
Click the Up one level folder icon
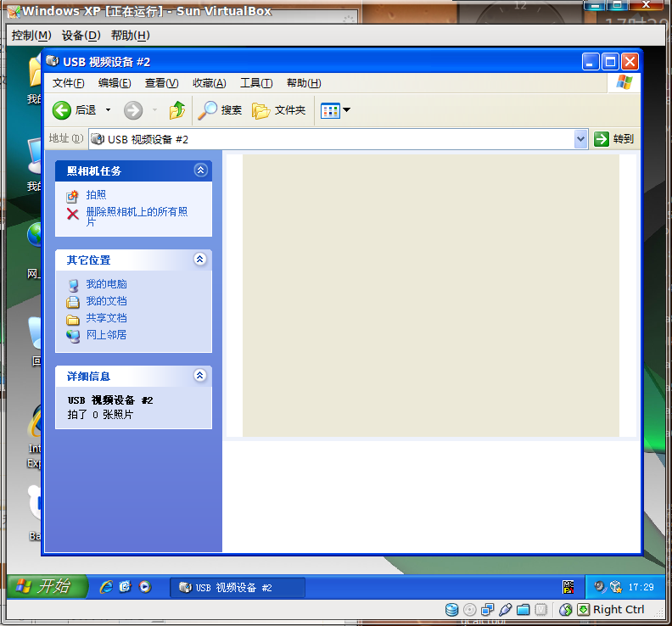pyautogui.click(x=177, y=110)
